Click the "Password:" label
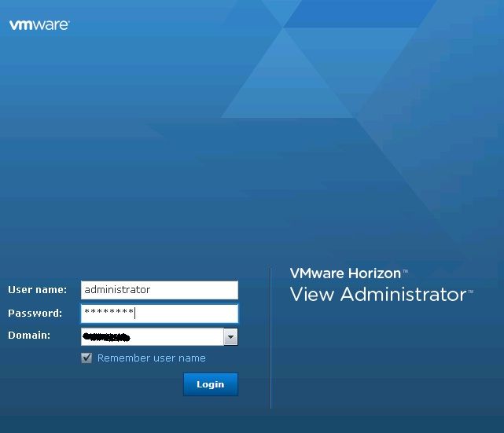This screenshot has height=433, width=504. (35, 314)
